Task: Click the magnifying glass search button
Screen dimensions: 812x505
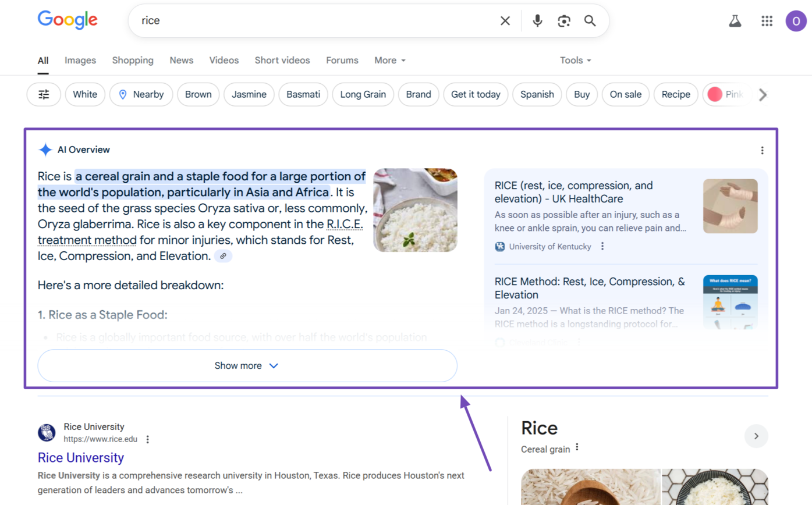Action: point(590,21)
